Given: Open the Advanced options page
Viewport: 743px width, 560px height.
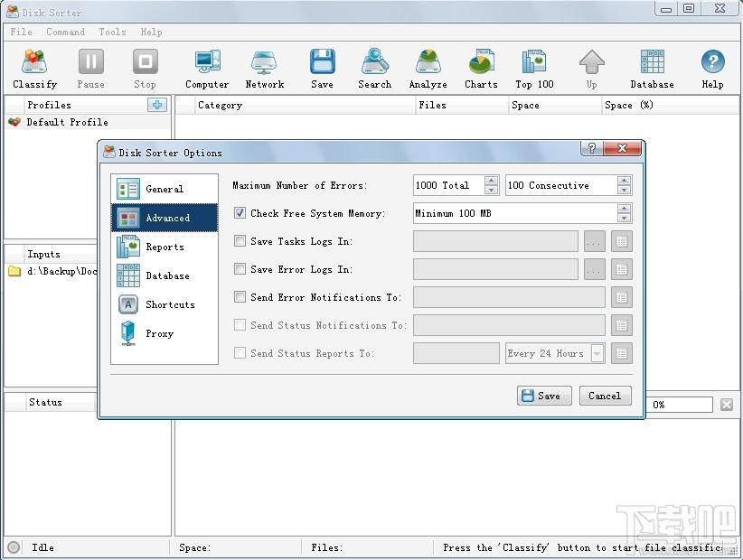Looking at the screenshot, I should tap(165, 218).
